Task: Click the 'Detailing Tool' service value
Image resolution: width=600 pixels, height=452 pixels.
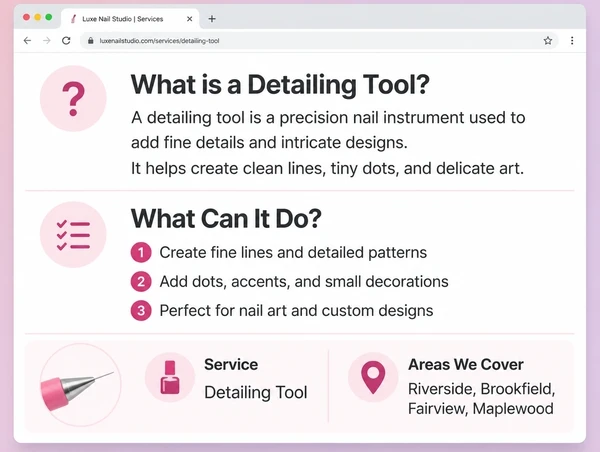Action: (256, 393)
